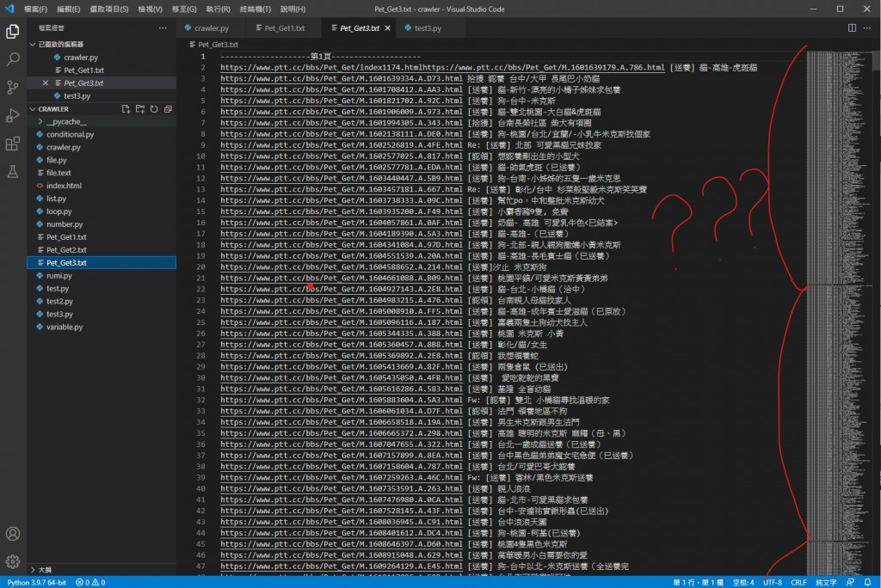The width and height of the screenshot is (881, 588).
Task: Refresh the CRAWLER explorer
Action: coord(154,109)
